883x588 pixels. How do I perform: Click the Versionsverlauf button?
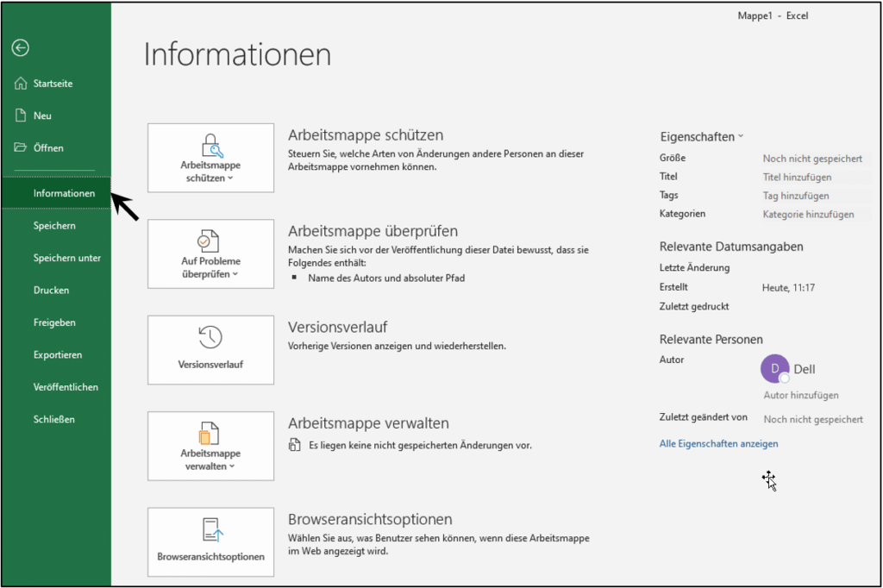210,350
